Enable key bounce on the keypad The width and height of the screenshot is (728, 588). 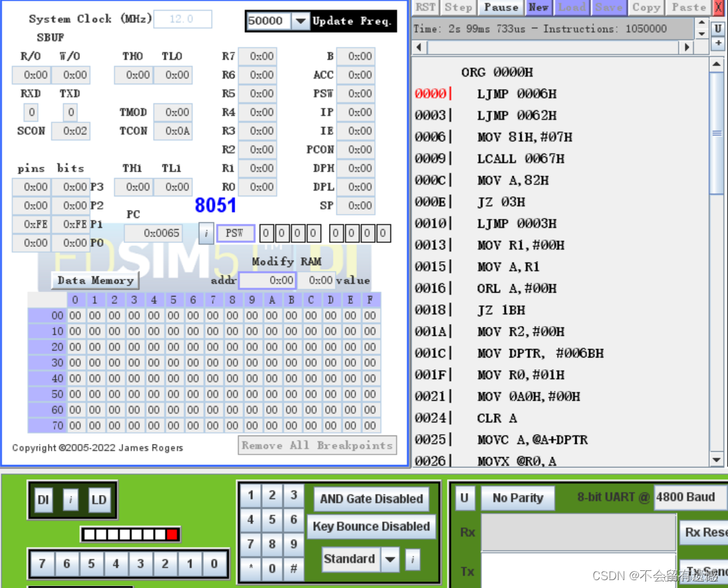point(372,526)
